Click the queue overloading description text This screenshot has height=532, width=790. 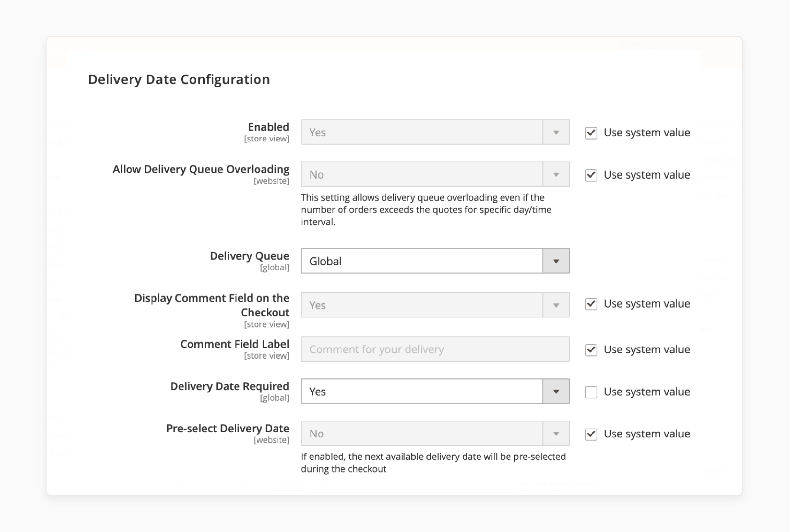click(x=426, y=210)
